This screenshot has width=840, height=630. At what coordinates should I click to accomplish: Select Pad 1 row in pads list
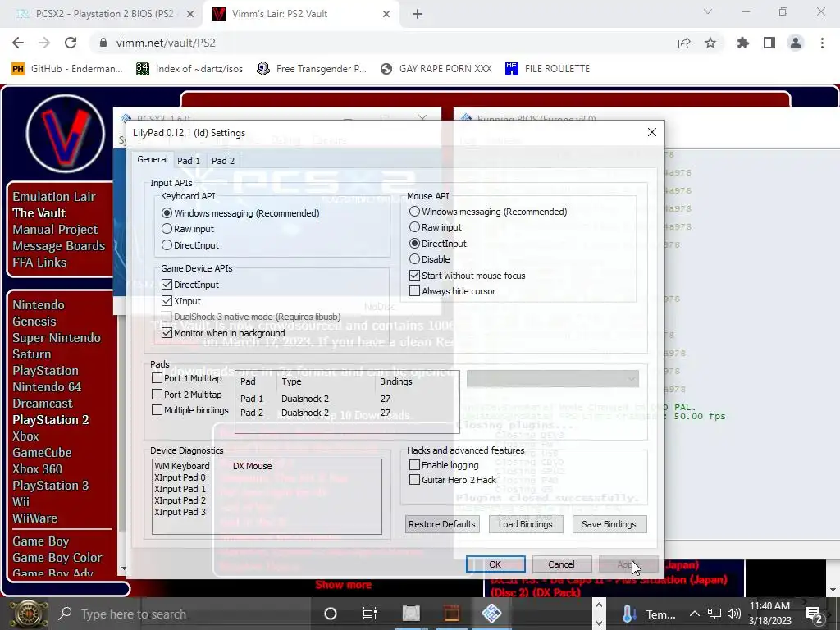pyautogui.click(x=347, y=399)
